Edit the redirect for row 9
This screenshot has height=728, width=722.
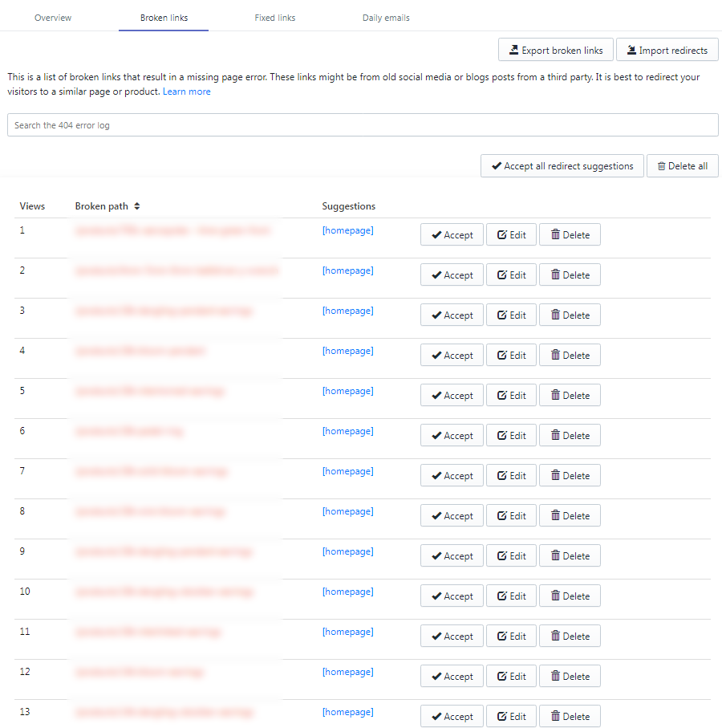pyautogui.click(x=511, y=555)
